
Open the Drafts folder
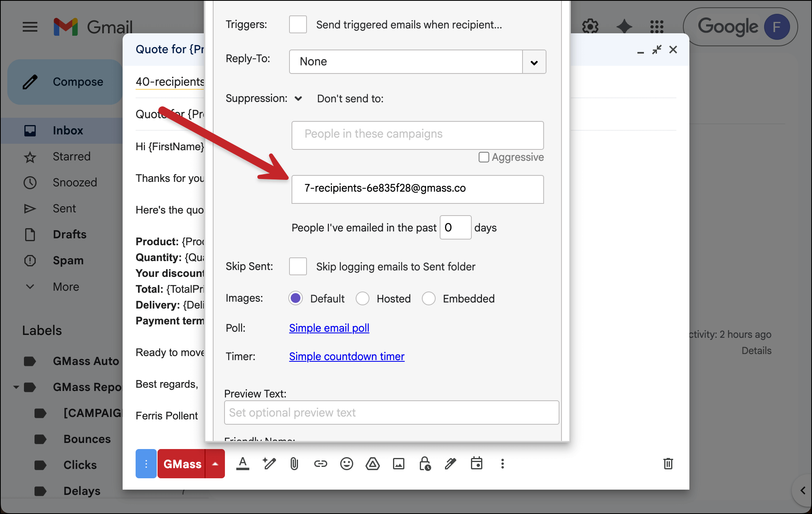(x=69, y=234)
